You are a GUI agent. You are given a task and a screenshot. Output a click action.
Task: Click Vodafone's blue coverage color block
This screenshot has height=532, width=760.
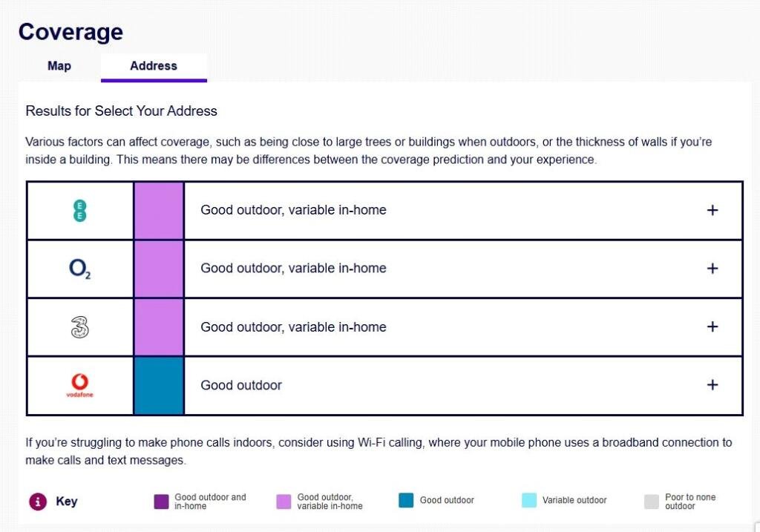(x=159, y=385)
